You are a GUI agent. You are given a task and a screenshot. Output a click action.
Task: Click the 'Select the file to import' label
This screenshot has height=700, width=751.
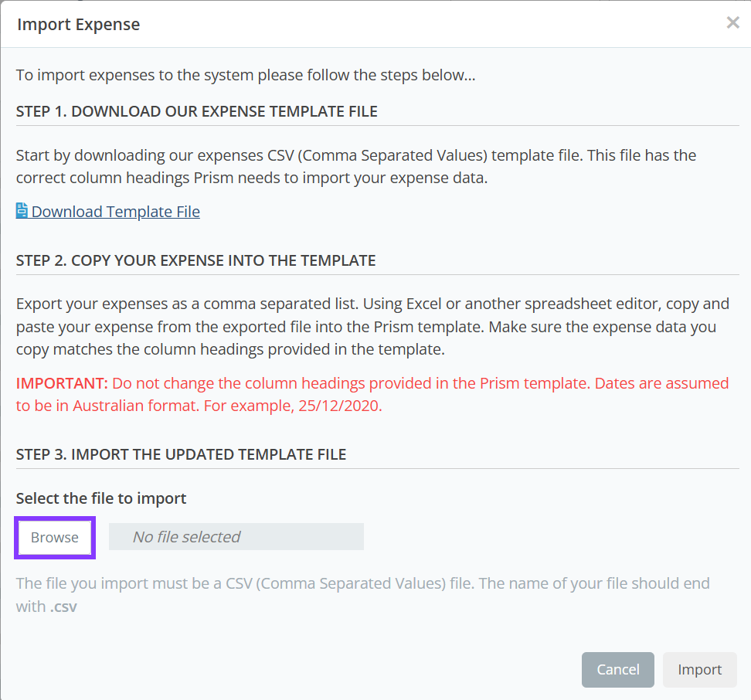[x=101, y=498]
